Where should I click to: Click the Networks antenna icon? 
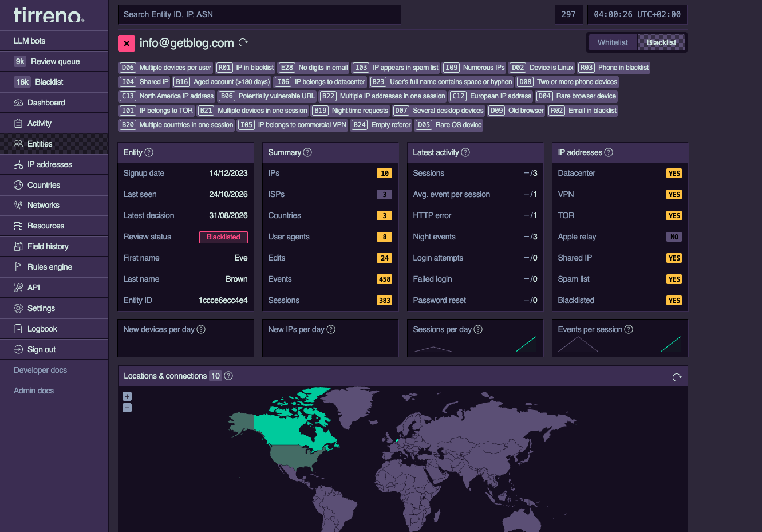point(18,205)
